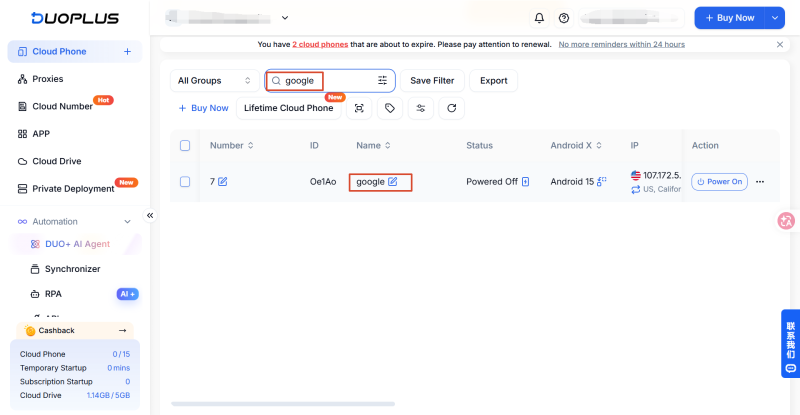Dismiss the expiry reminder banner

[780, 44]
